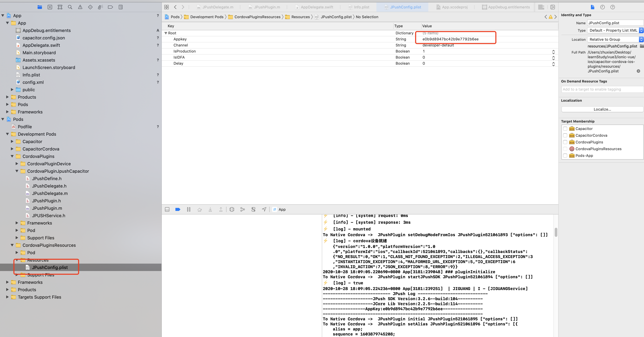Image resolution: width=644 pixels, height=337 pixels.
Task: Hide the debug area
Action: pos(167,209)
